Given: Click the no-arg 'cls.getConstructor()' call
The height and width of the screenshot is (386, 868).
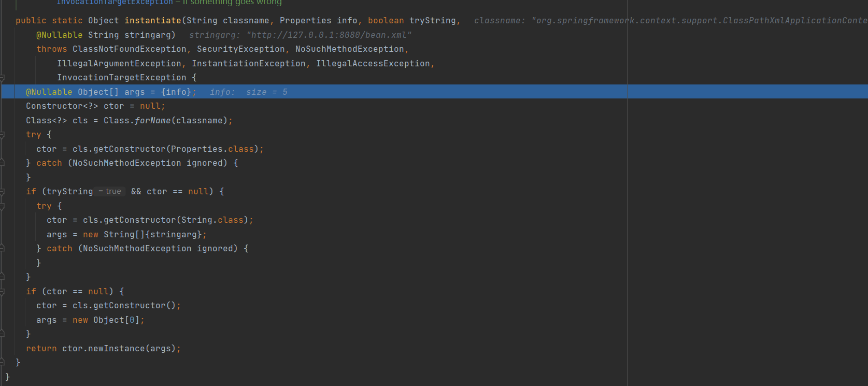Looking at the screenshot, I should point(124,306).
